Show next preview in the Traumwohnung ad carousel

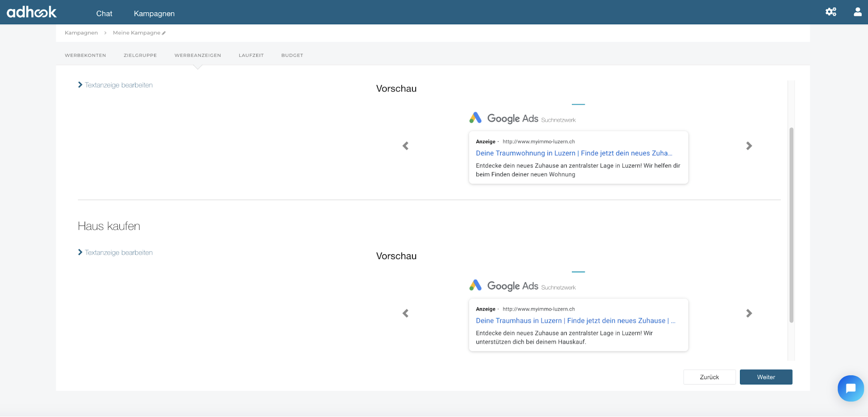click(x=749, y=146)
